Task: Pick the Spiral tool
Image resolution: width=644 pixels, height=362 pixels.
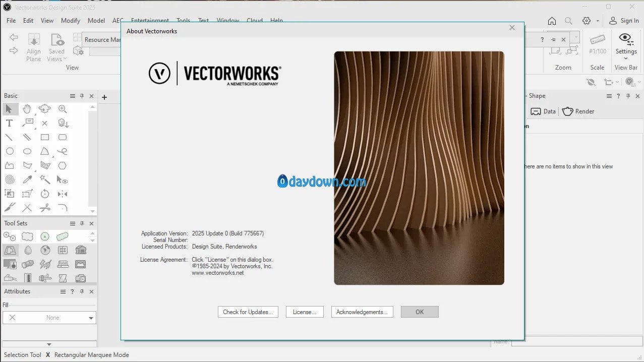Action: 10,179
